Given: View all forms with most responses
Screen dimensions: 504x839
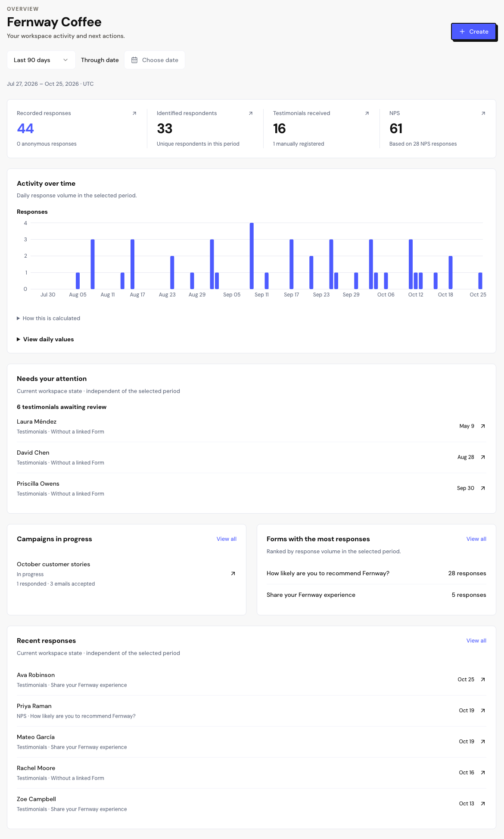Looking at the screenshot, I should tap(476, 539).
